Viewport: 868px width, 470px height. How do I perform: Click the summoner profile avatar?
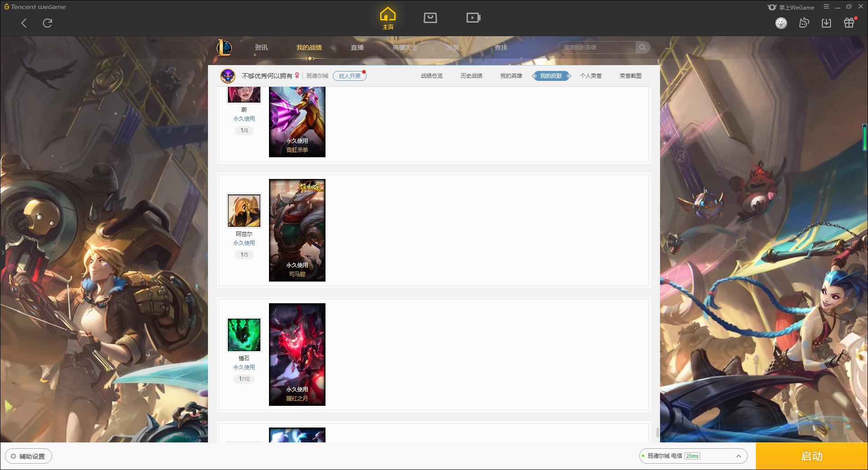(228, 76)
